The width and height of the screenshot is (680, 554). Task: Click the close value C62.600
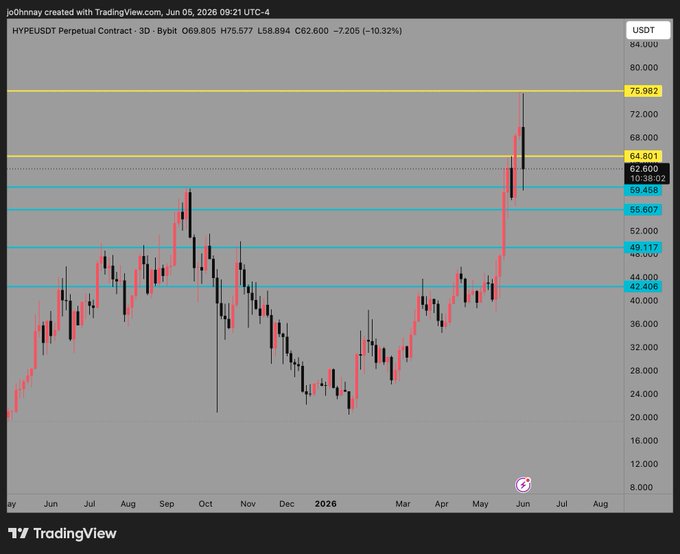(311, 31)
